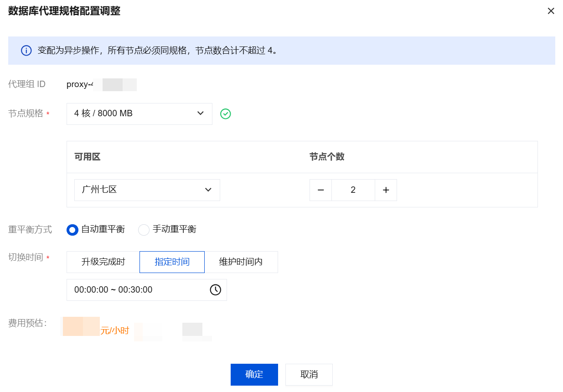The height and width of the screenshot is (392, 563).
Task: Click the info icon in the notice banner
Action: tap(26, 51)
